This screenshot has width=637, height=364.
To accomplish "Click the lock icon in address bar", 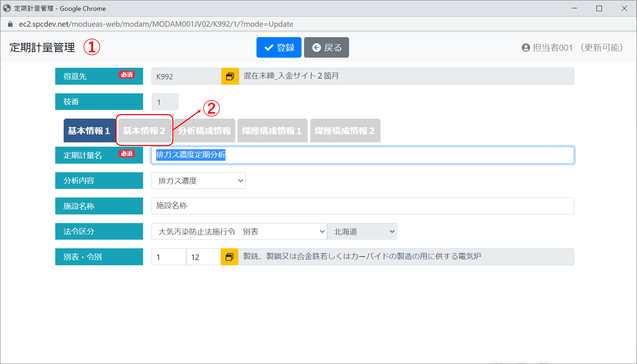I will pyautogui.click(x=10, y=24).
